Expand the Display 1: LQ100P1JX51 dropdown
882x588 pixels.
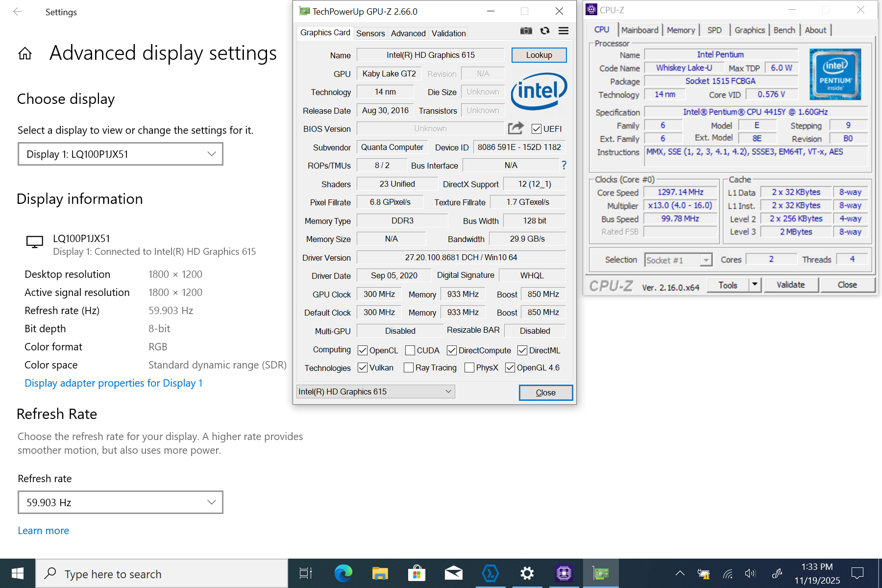[121, 154]
